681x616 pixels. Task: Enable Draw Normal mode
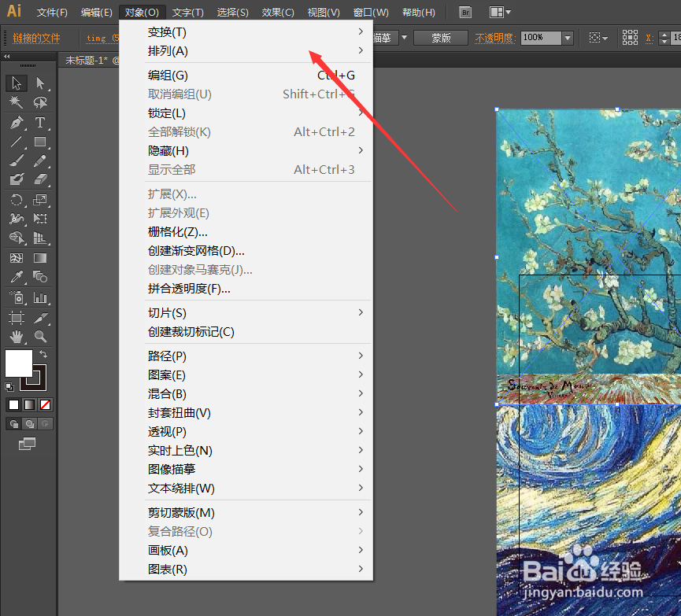[x=14, y=424]
